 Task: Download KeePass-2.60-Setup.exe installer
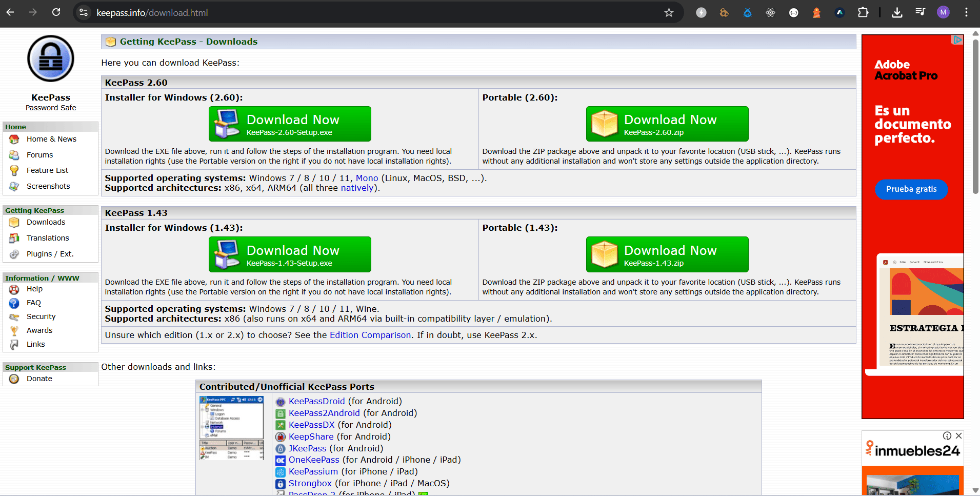pos(290,124)
